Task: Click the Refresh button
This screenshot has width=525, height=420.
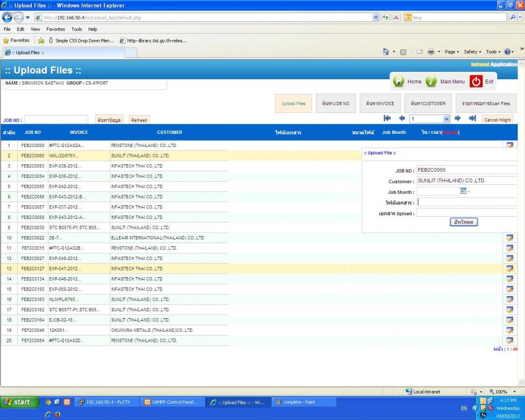Action: [x=139, y=120]
